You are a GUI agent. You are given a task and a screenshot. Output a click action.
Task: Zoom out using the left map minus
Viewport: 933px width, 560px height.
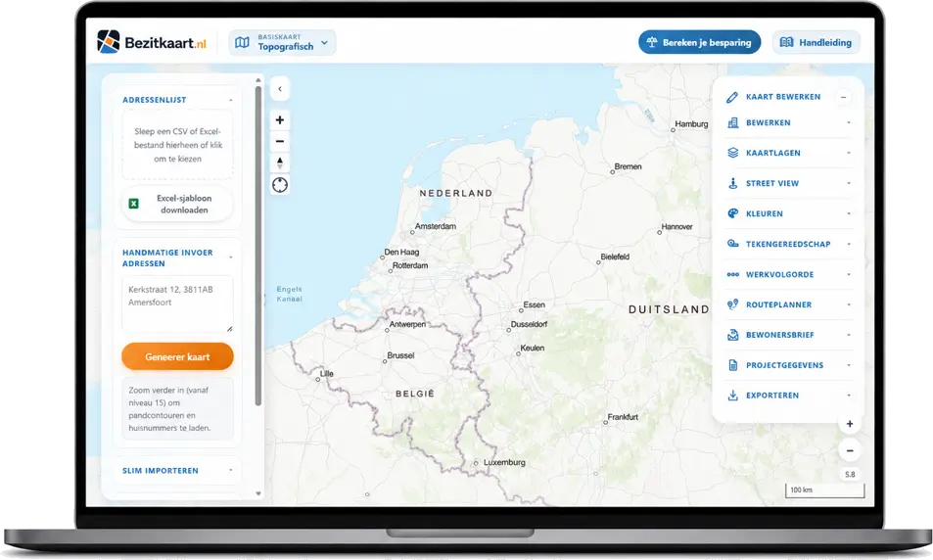(280, 142)
